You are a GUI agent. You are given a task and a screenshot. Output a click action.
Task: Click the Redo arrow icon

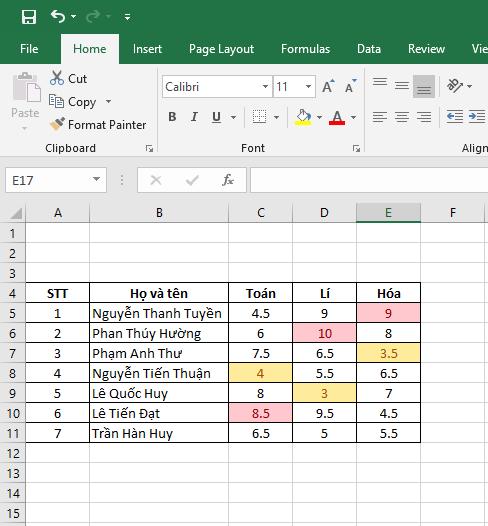pyautogui.click(x=93, y=16)
